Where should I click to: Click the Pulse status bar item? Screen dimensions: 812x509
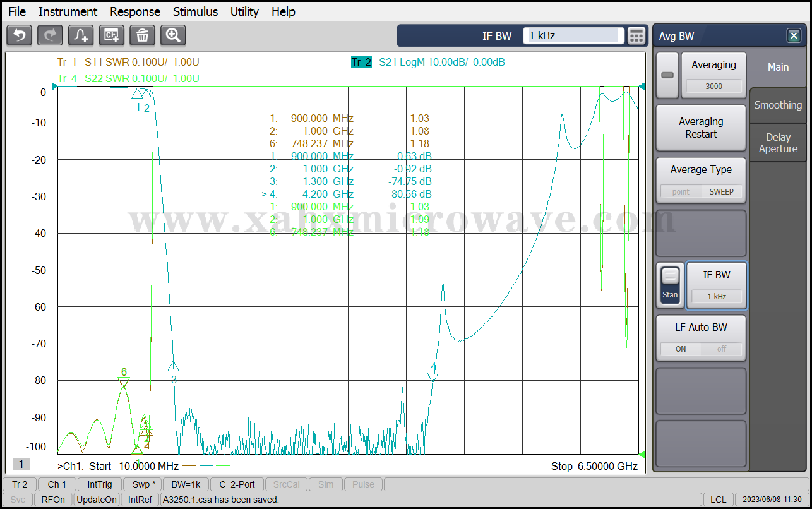click(x=363, y=484)
